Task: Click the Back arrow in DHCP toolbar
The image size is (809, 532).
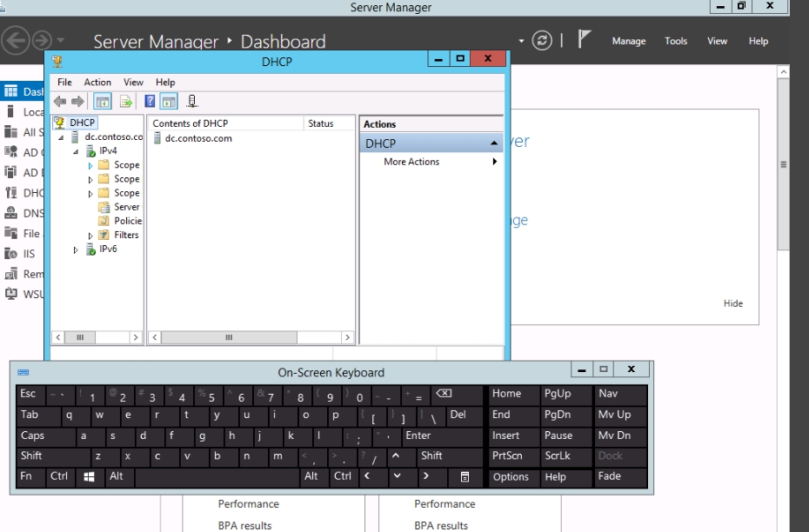Action: coord(60,102)
